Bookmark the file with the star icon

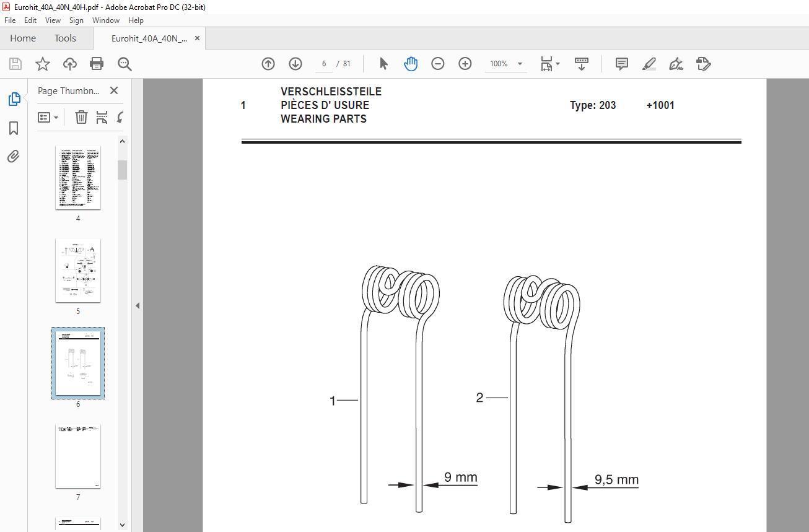point(43,64)
